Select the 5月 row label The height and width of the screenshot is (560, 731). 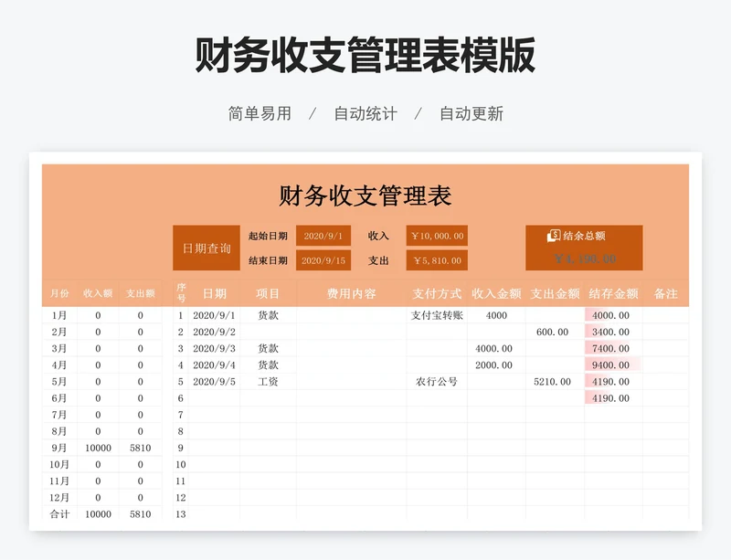point(59,382)
